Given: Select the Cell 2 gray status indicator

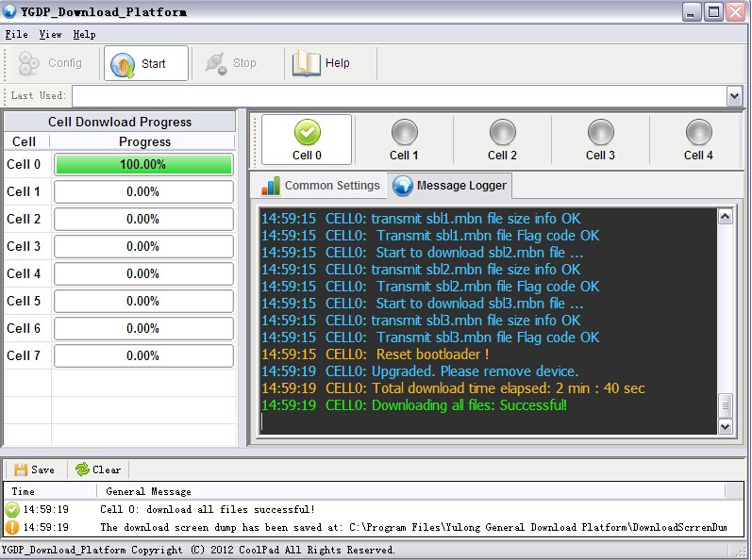Looking at the screenshot, I should click(x=502, y=133).
